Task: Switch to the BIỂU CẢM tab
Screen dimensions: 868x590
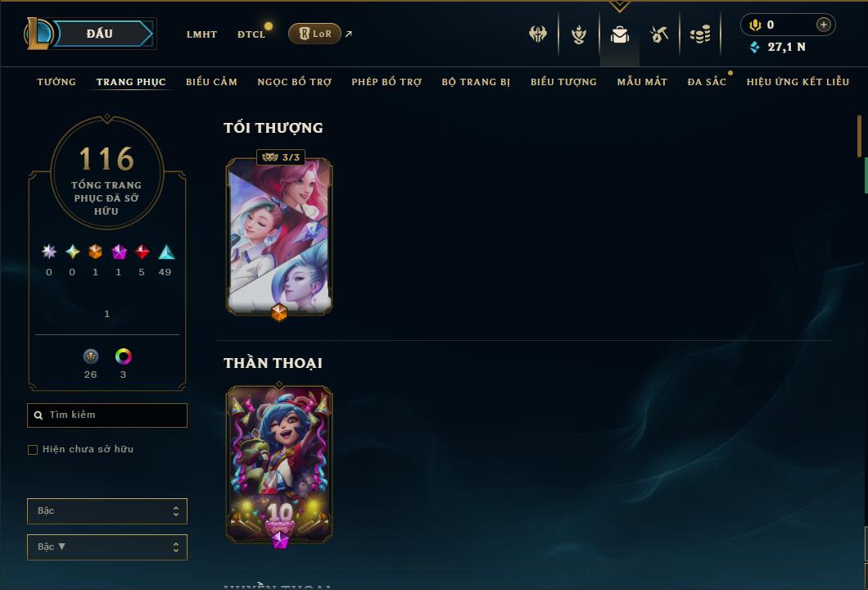Action: click(211, 82)
